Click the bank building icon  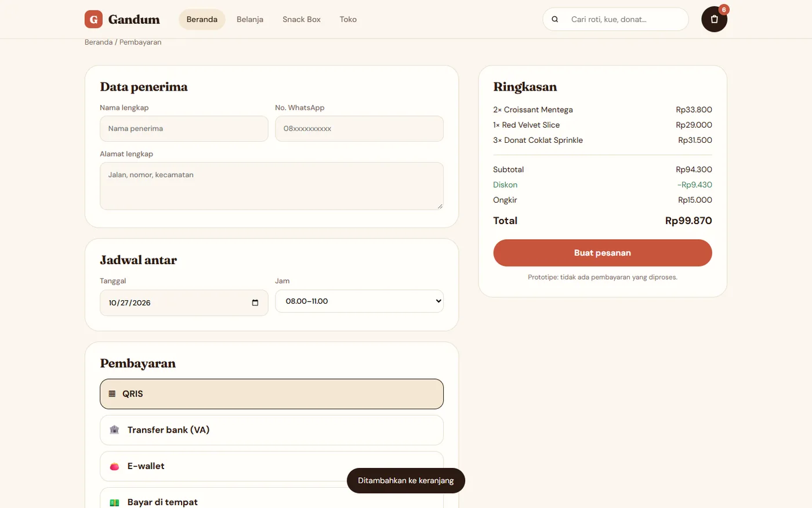click(114, 430)
